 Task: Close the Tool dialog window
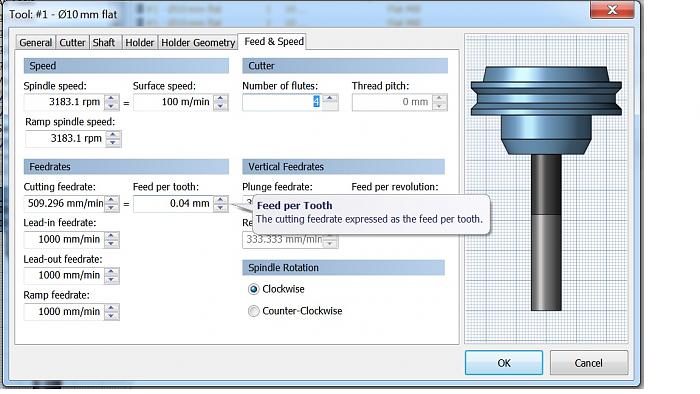(612, 9)
